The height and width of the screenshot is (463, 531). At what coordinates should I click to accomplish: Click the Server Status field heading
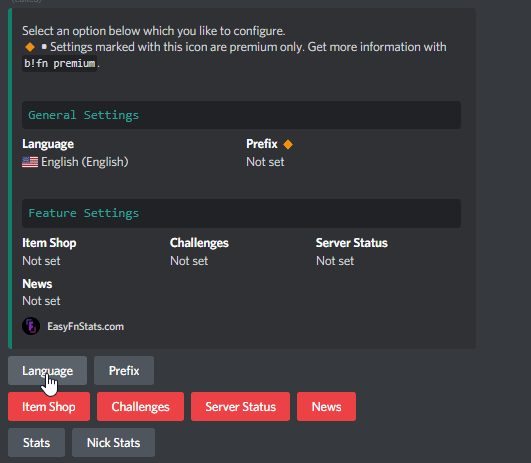coord(352,243)
